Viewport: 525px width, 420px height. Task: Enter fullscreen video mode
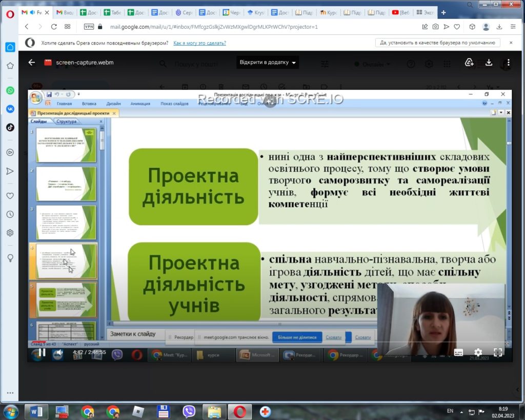498,352
